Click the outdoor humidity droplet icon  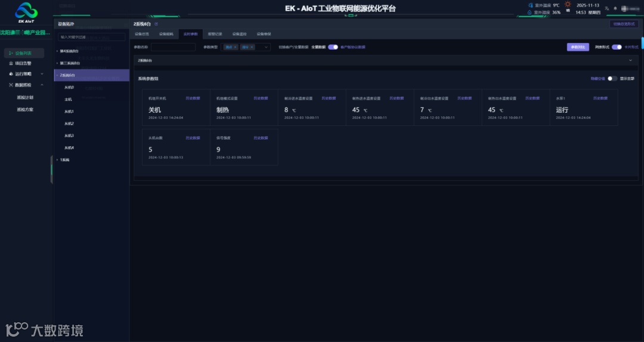[x=530, y=13]
